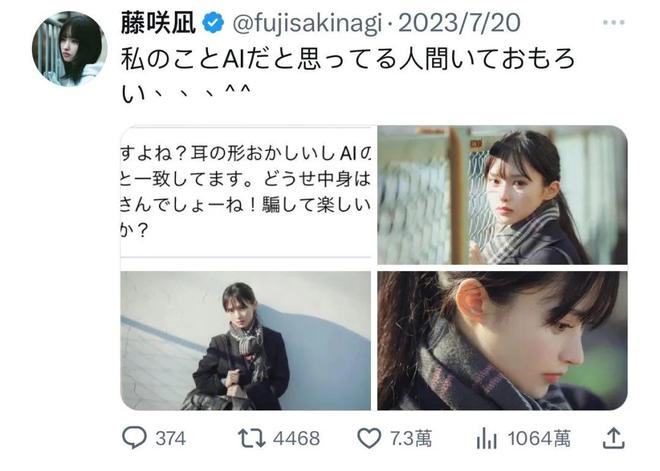Click the blue verified badge
Image resolution: width=660 pixels, height=471 pixels.
[x=213, y=23]
